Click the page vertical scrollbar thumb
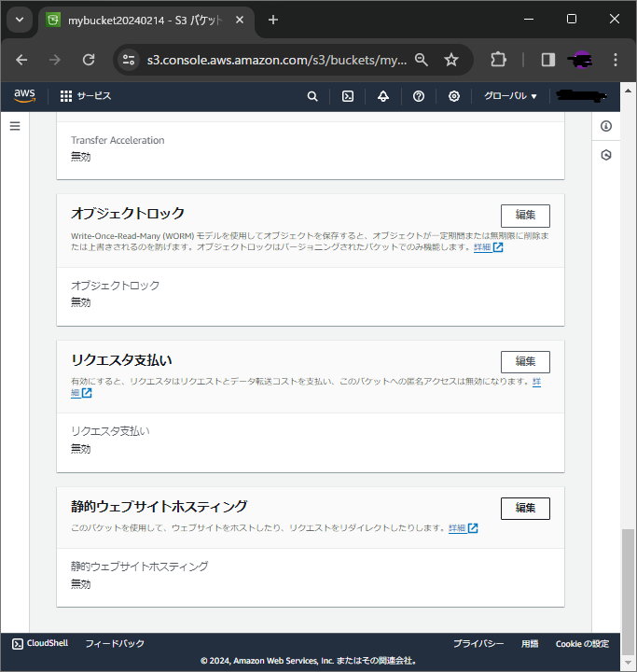This screenshot has width=637, height=672. pos(628,592)
